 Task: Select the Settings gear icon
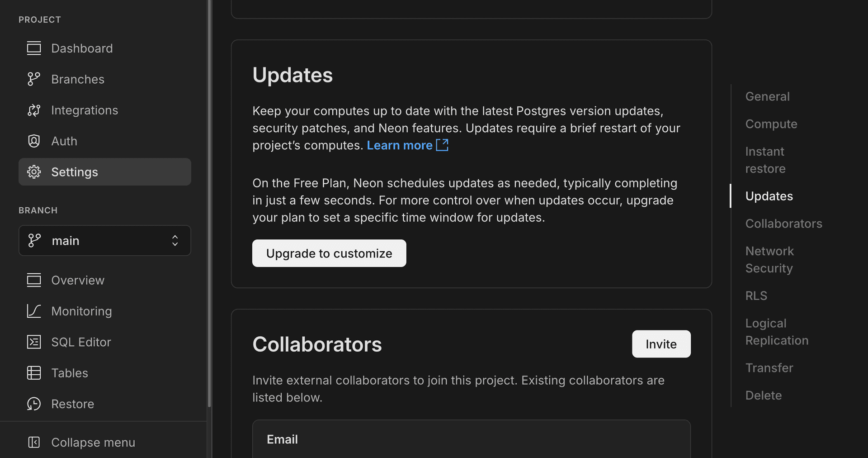point(34,172)
